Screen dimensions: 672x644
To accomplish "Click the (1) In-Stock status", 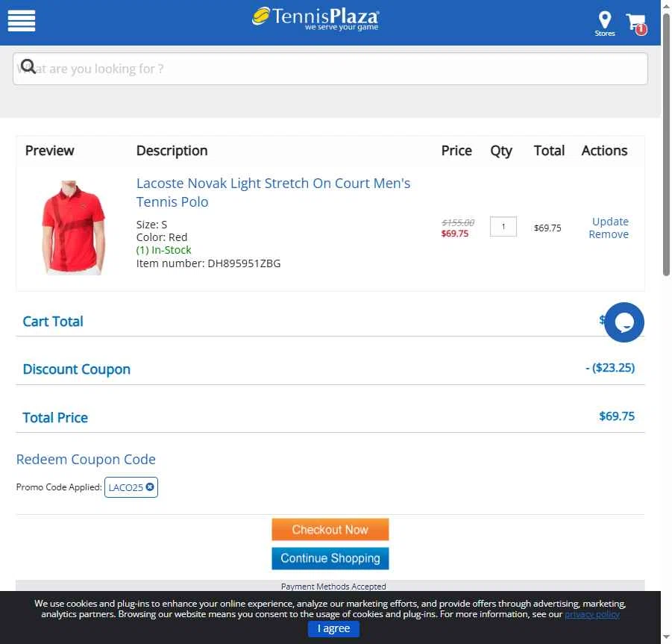I will pyautogui.click(x=164, y=250).
